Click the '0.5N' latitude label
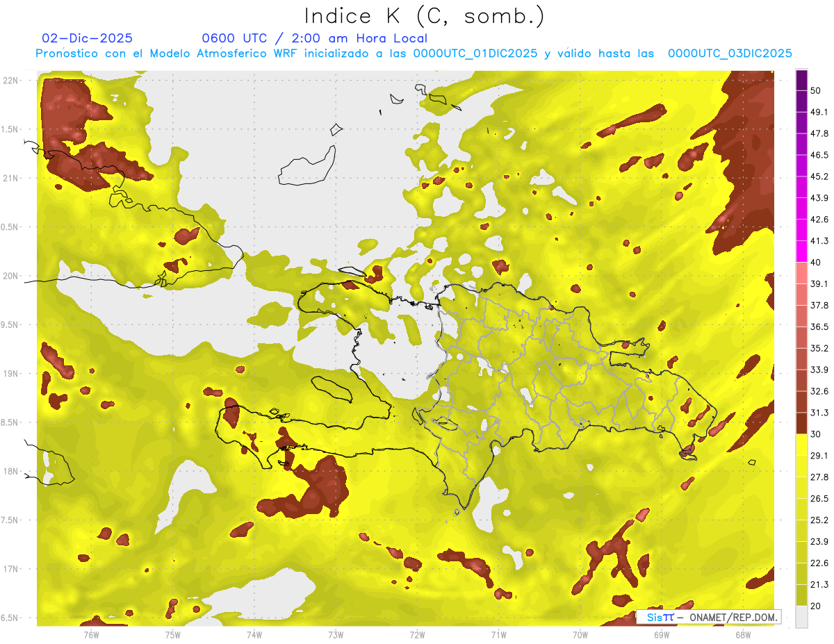Screen dimensions: 834x644 10,227
